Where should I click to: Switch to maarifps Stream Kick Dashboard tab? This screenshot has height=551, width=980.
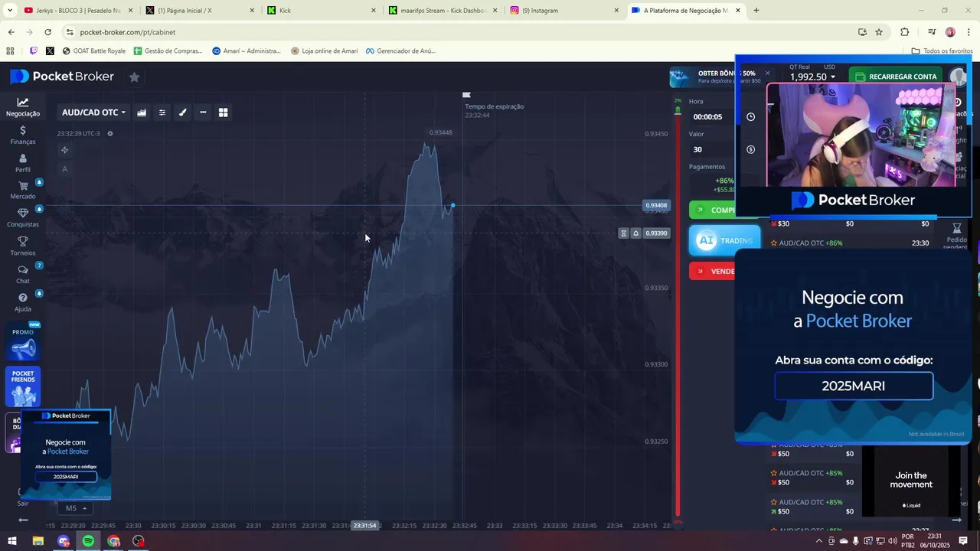click(443, 11)
